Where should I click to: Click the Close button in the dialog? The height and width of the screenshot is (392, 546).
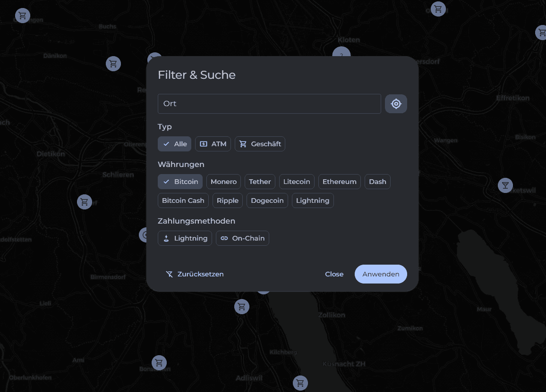point(334,274)
